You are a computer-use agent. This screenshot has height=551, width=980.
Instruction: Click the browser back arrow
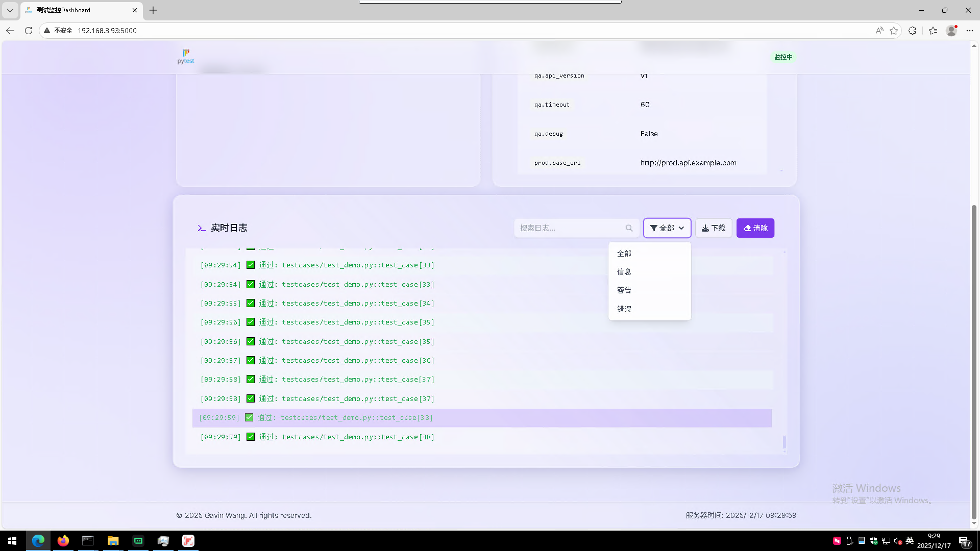point(10,31)
